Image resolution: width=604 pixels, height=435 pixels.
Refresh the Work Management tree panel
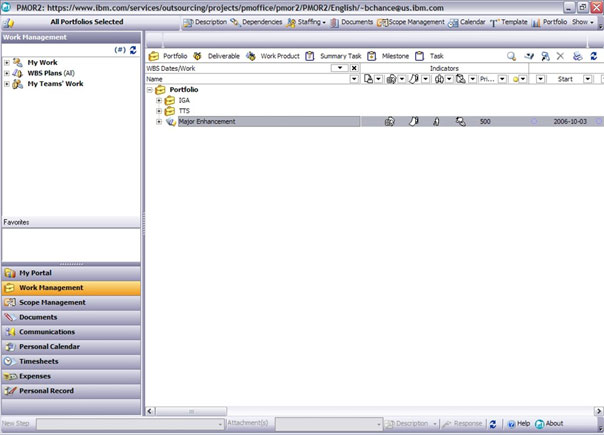(133, 50)
